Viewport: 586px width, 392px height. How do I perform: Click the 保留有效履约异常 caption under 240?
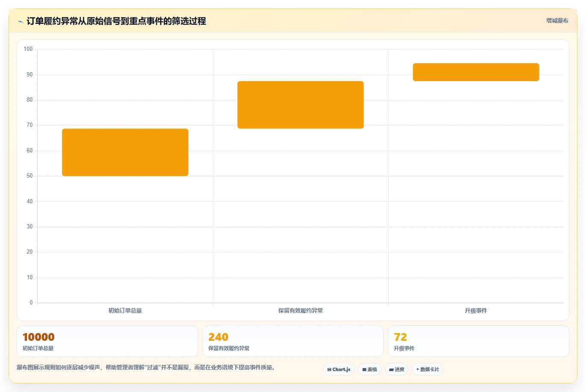(x=229, y=348)
